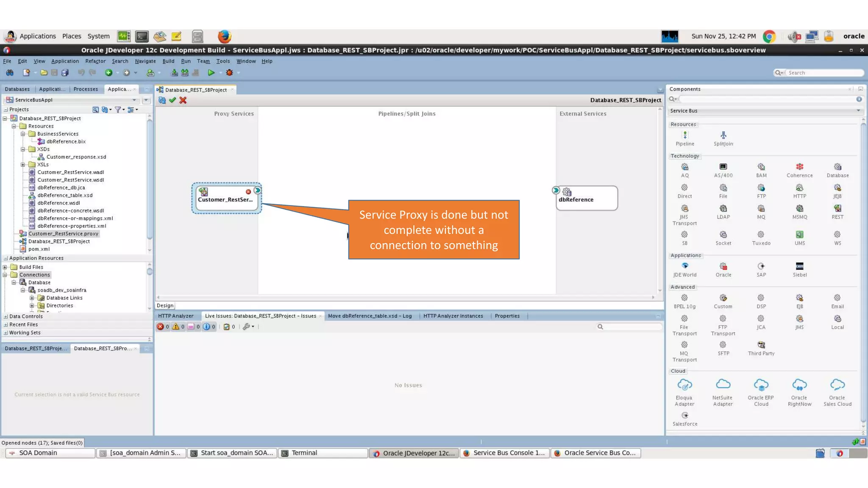Switch to the Properties tab
The image size is (868, 488).
click(507, 316)
